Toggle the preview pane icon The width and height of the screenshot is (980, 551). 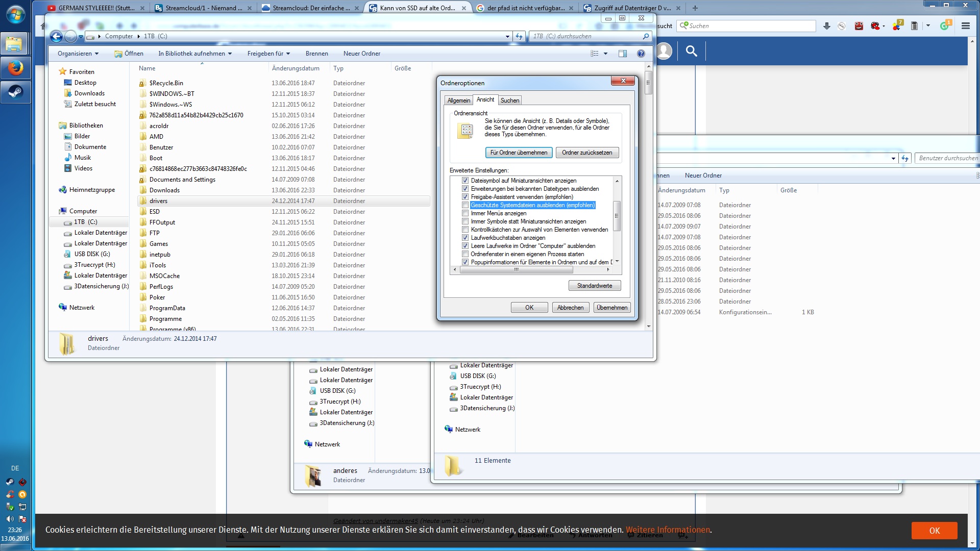coord(623,54)
